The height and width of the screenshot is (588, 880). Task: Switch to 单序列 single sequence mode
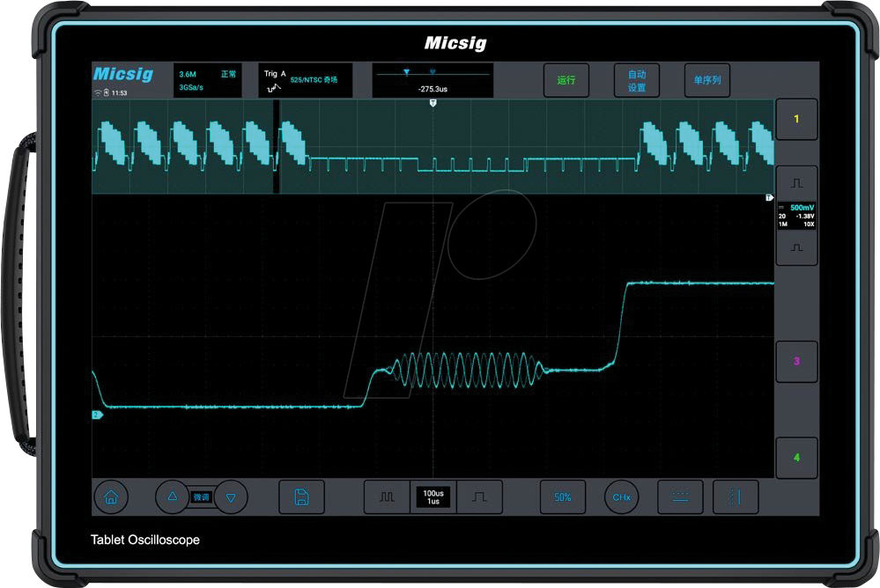point(706,80)
